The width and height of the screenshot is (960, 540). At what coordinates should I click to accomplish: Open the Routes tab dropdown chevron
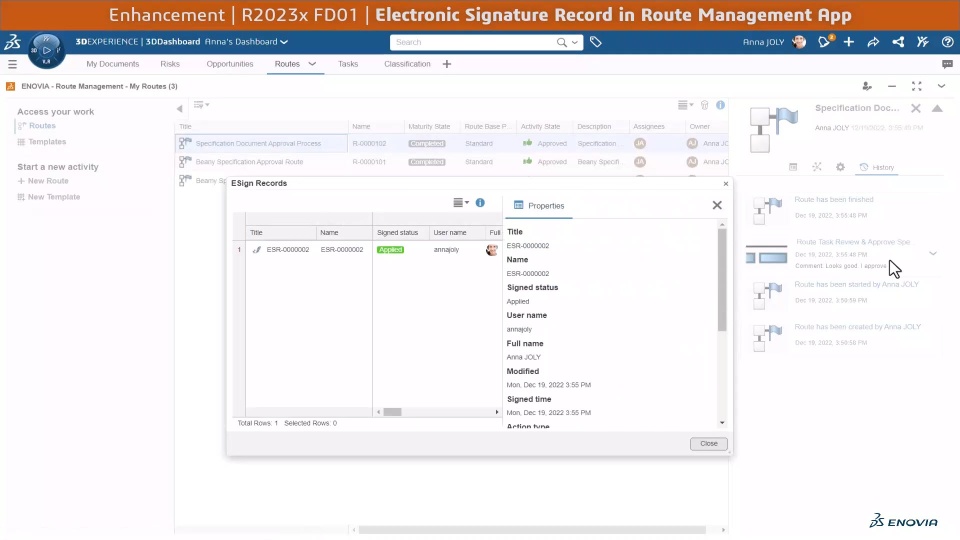click(312, 64)
